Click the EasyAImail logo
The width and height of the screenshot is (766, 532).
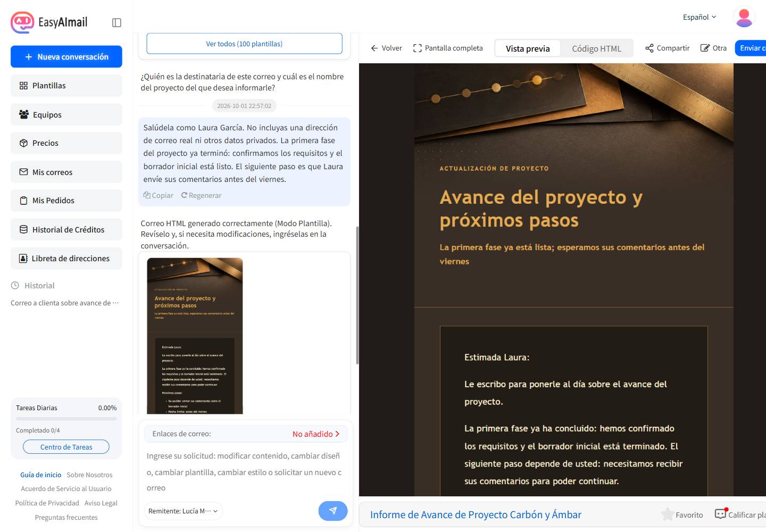(49, 22)
